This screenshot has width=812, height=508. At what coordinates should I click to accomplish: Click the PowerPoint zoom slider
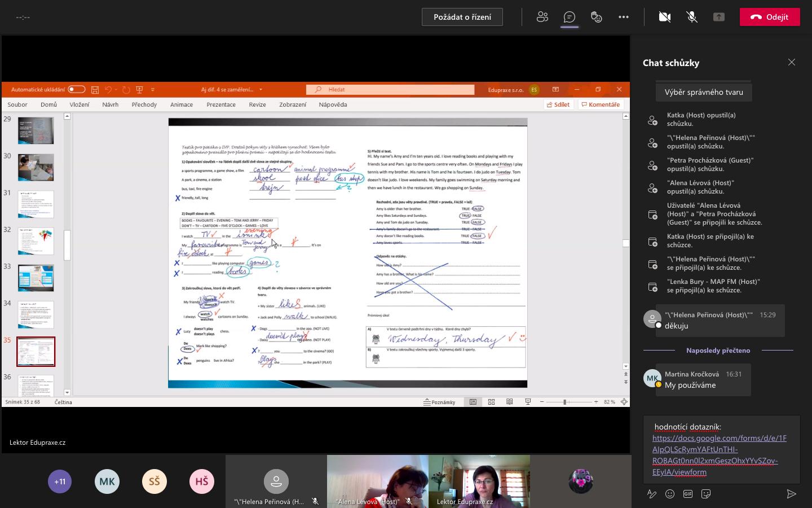point(564,402)
